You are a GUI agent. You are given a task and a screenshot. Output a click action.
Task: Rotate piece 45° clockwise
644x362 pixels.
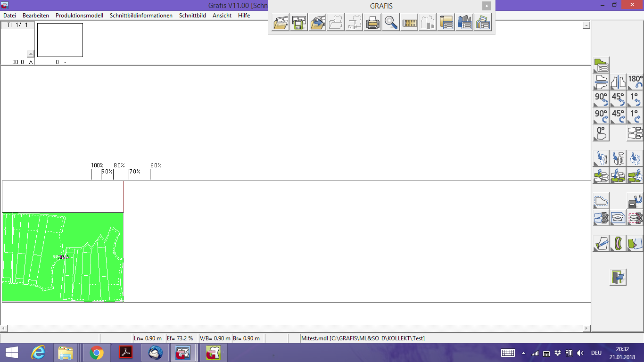[618, 116]
